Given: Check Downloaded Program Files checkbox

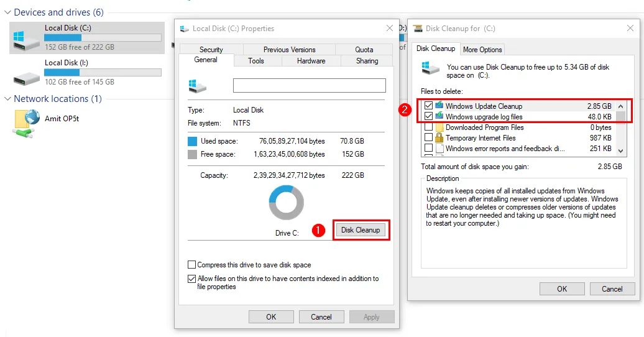Looking at the screenshot, I should [x=428, y=127].
